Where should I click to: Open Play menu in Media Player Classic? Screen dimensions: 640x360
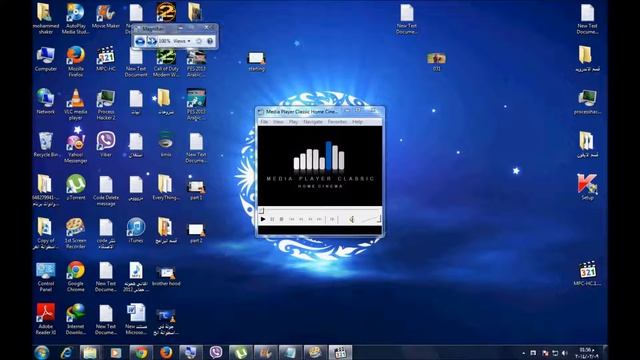pyautogui.click(x=293, y=122)
